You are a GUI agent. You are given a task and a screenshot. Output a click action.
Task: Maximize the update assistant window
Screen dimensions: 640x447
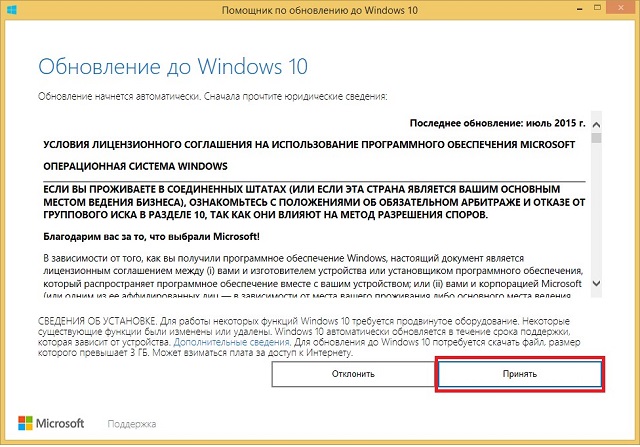pyautogui.click(x=597, y=8)
